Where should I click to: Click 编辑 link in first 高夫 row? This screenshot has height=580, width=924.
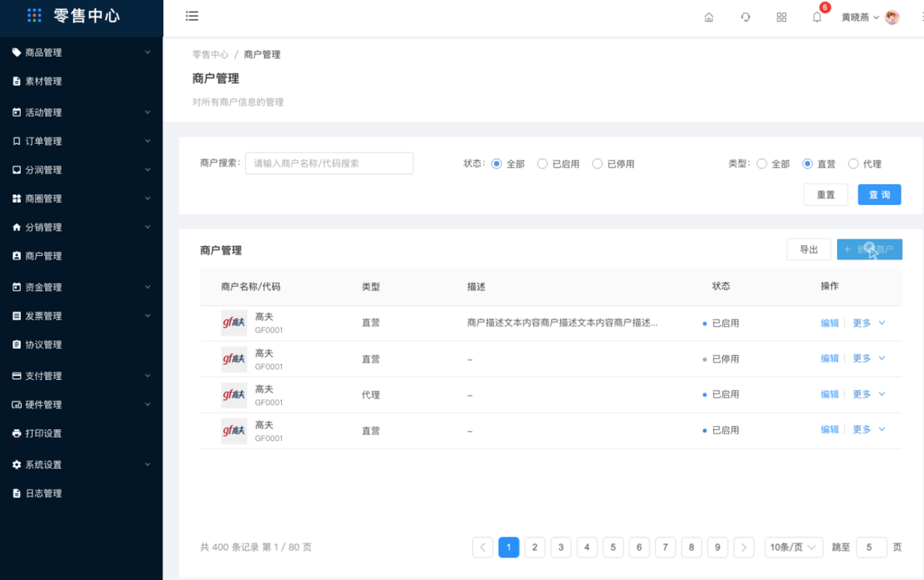tap(829, 323)
